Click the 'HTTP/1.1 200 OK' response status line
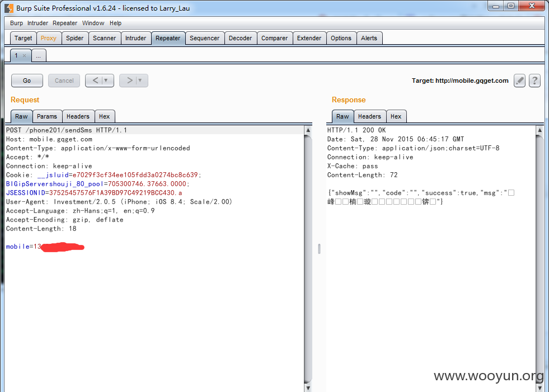This screenshot has width=549, height=392. coord(356,130)
